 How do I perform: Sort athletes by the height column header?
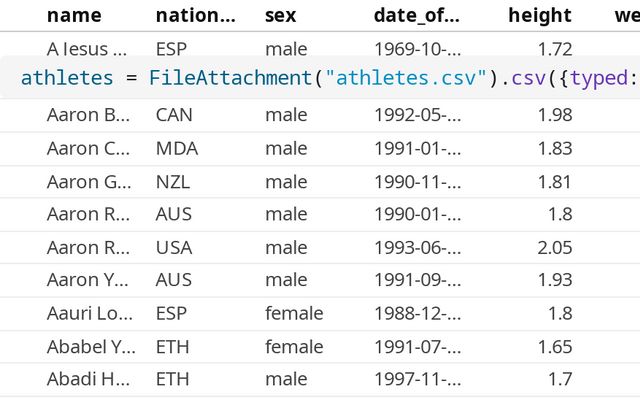539,15
